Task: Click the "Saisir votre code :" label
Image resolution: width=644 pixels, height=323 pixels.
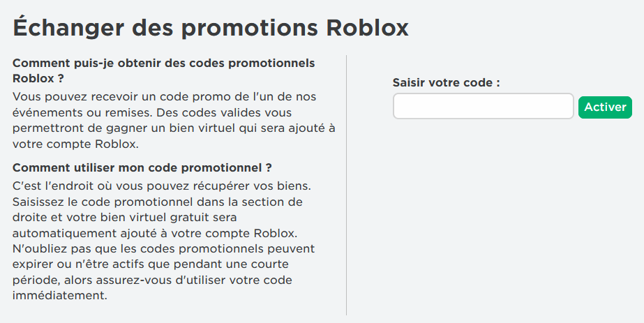Action: (447, 82)
